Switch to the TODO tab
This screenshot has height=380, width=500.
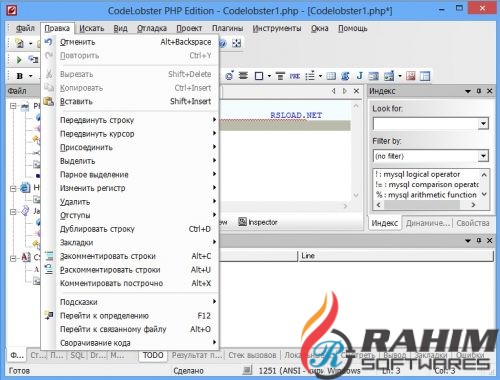[x=153, y=355]
